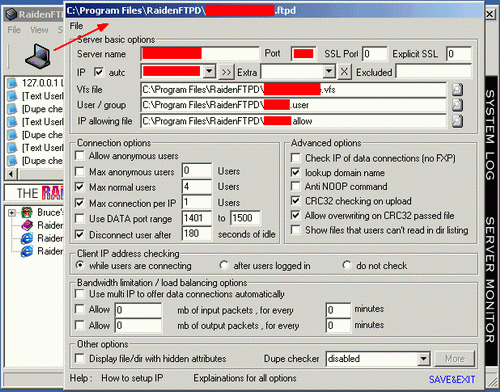Click the laptop server icon in main window

pos(38,56)
